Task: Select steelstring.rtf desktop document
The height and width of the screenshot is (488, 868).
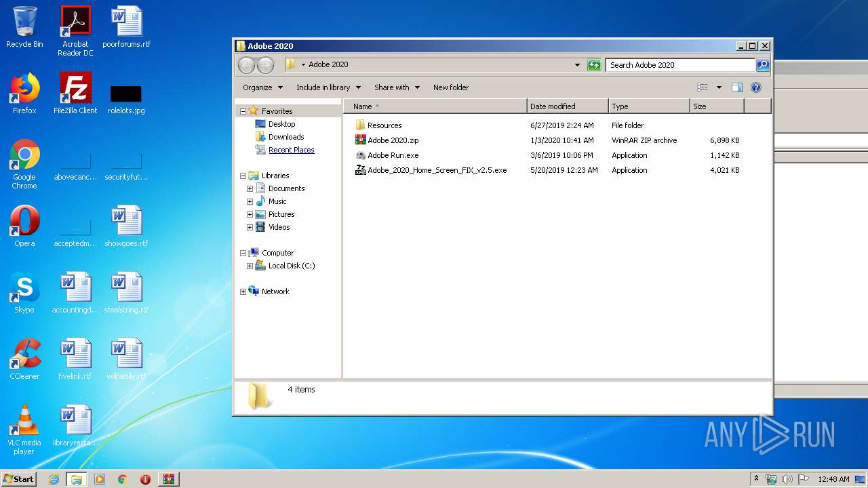Action: (126, 293)
